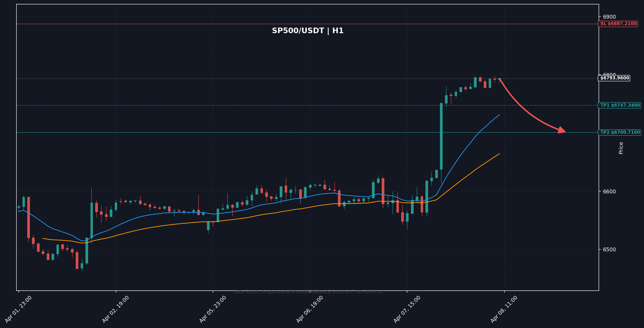Click the tall green breakout candle
Screen dimensions: 644x328
click(441, 137)
